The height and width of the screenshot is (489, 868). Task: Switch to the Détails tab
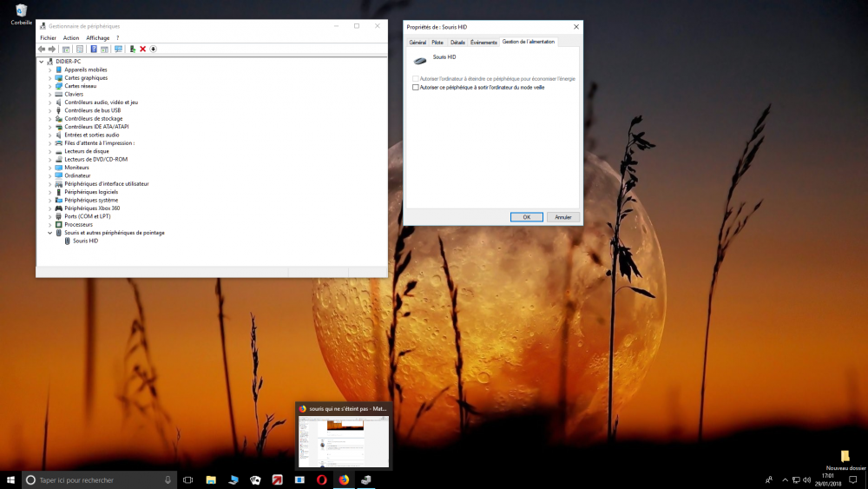pos(457,43)
